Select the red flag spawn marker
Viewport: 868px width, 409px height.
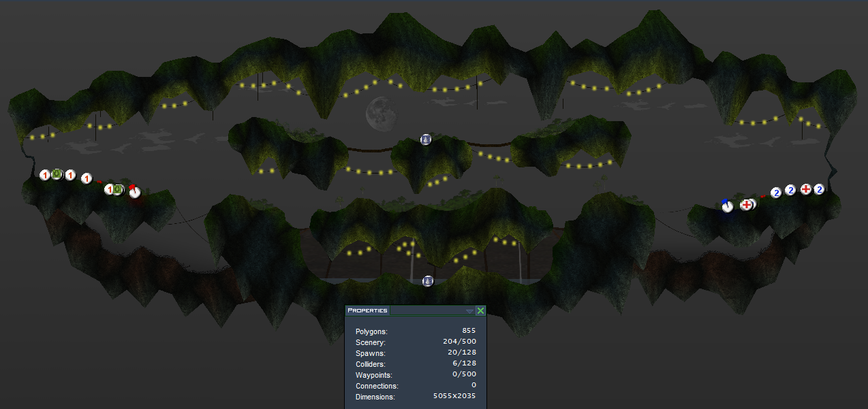coord(134,192)
